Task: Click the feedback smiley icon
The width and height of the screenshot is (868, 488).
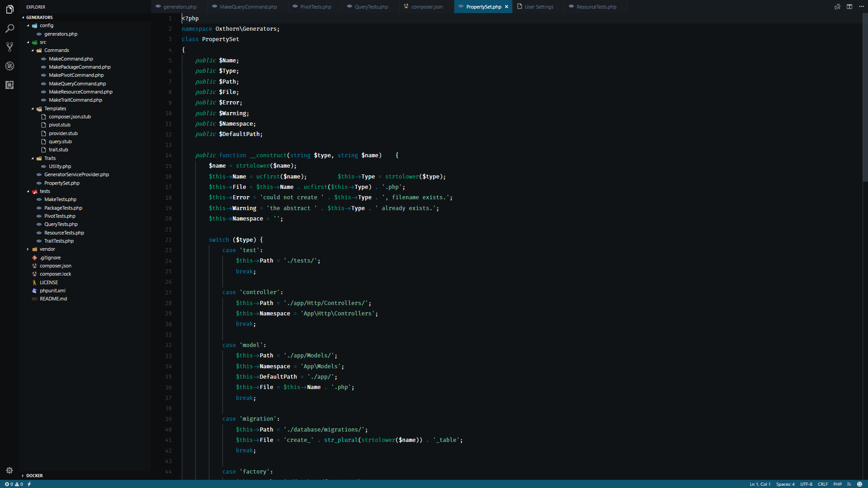Action: (859, 484)
